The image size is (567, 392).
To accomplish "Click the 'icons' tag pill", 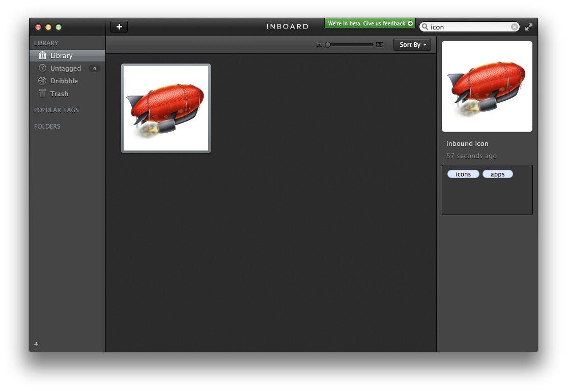I will (463, 174).
